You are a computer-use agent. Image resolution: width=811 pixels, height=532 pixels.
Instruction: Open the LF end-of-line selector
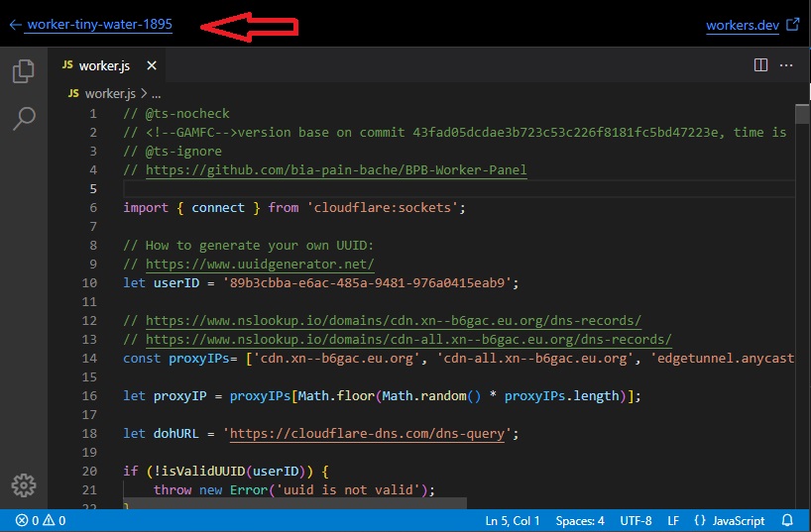click(673, 520)
